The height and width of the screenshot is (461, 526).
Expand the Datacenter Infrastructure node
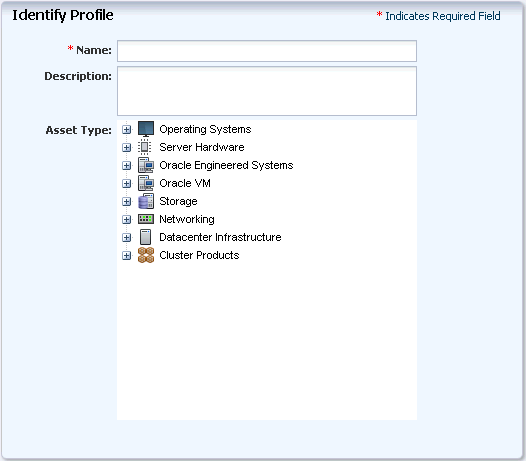click(x=126, y=238)
